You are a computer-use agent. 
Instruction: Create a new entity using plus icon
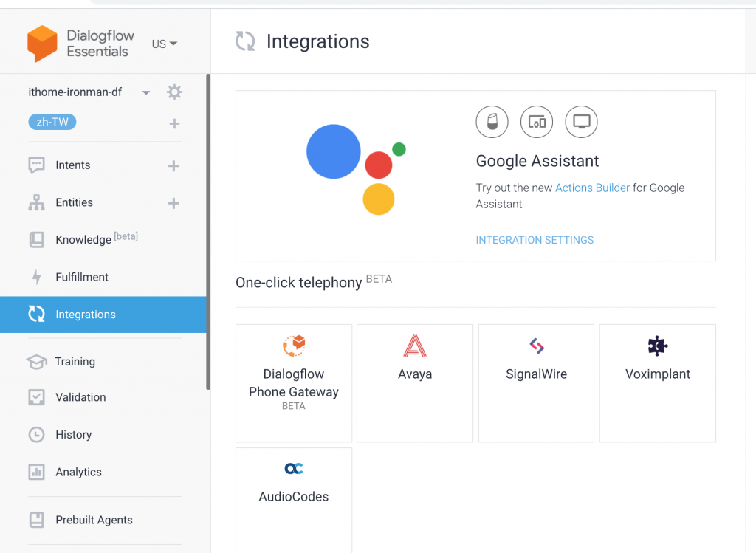[173, 203]
